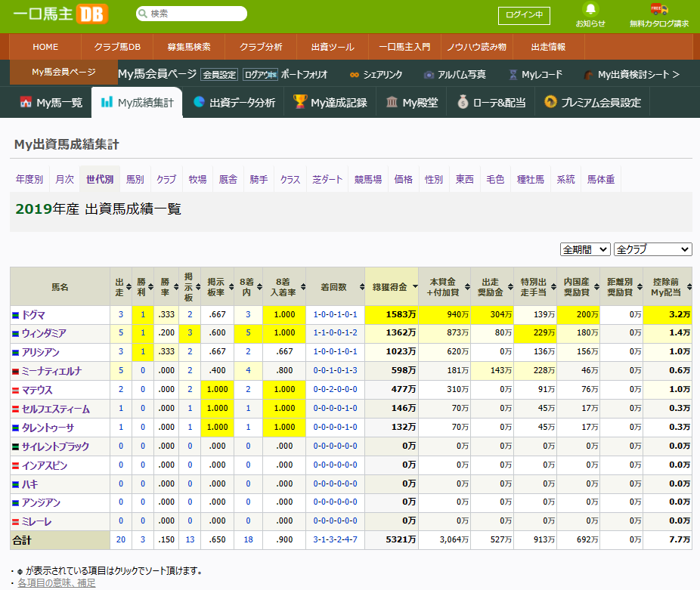The height and width of the screenshot is (590, 700).
Task: Click the club flag icon beside ミレーレ
Action: (x=16, y=522)
